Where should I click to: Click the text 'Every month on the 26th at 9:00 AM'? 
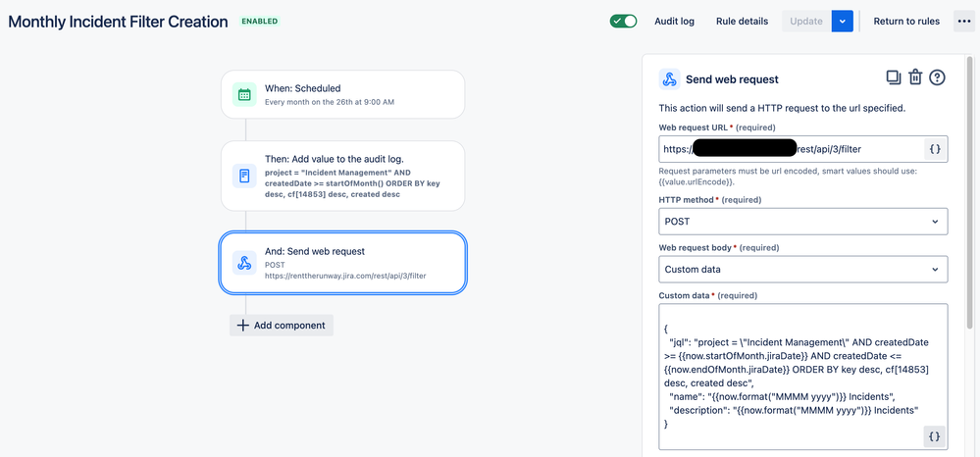tap(330, 102)
